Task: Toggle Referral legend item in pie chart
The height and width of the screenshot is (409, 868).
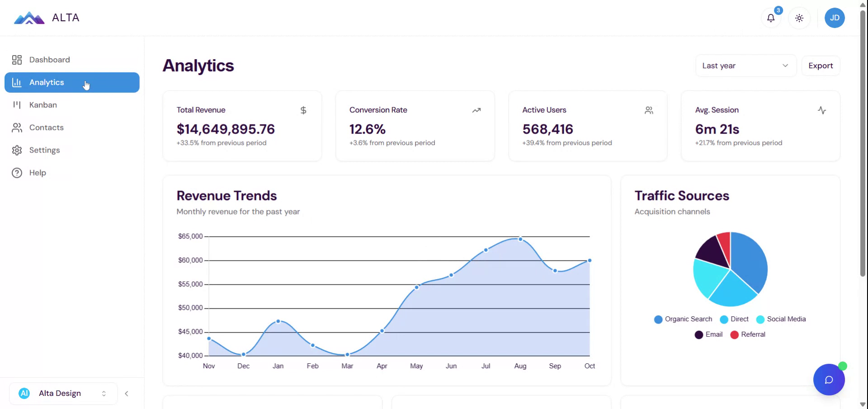Action: coord(748,334)
